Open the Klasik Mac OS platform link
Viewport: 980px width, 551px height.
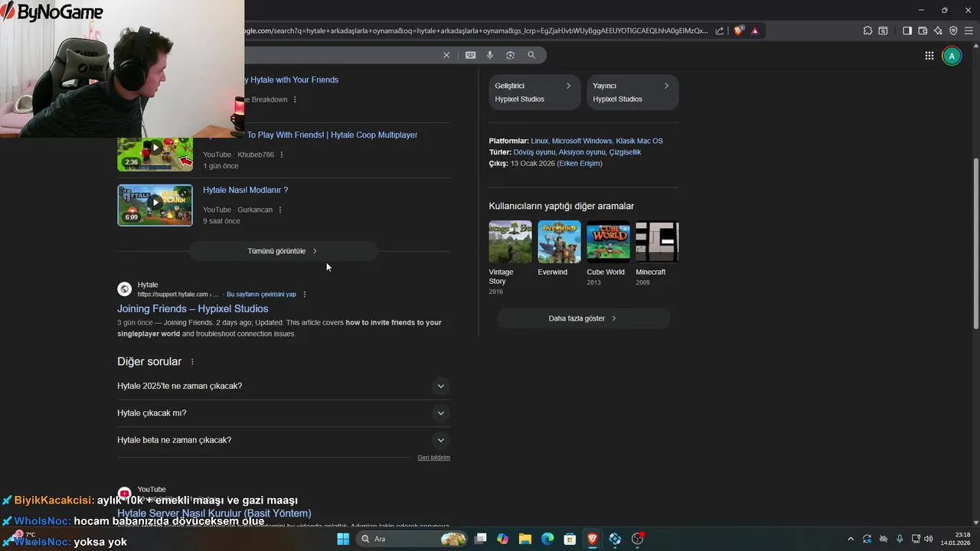pyautogui.click(x=639, y=141)
